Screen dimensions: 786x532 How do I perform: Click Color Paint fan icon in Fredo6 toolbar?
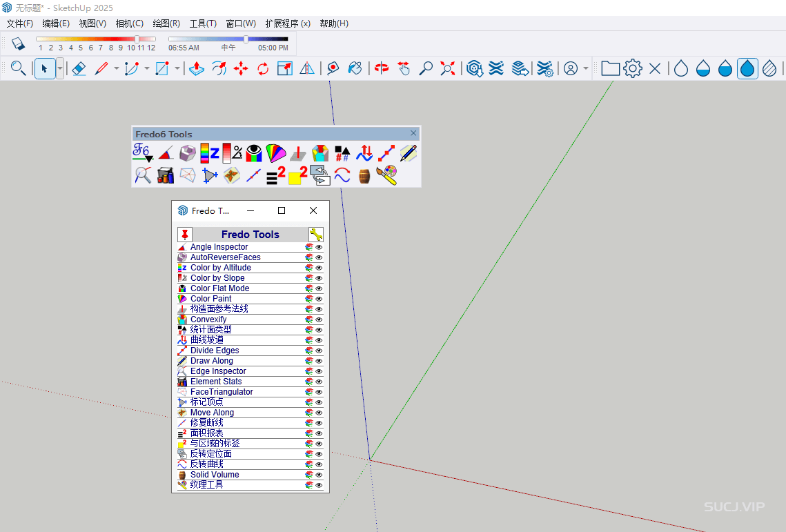[x=276, y=153]
